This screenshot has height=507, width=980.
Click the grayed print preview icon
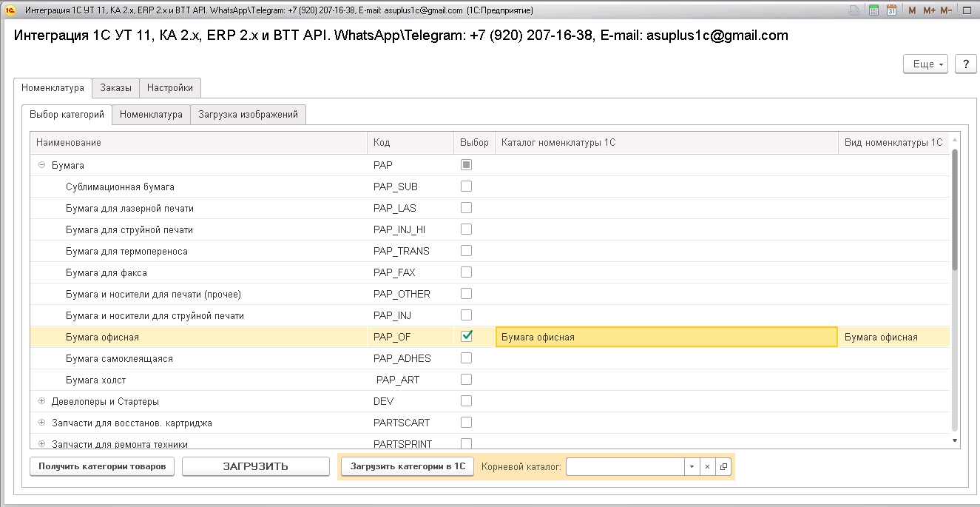854,10
